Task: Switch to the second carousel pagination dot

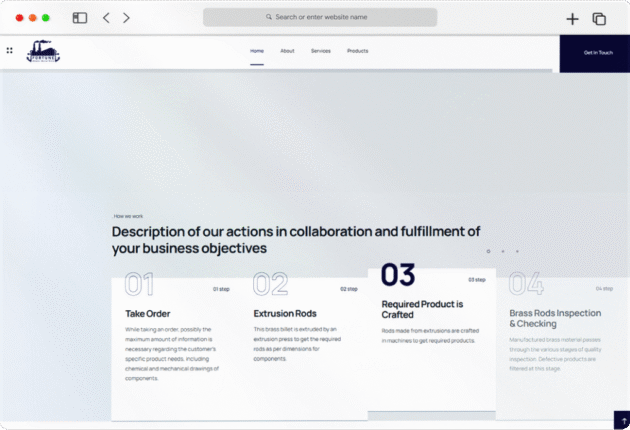Action: 503,251
